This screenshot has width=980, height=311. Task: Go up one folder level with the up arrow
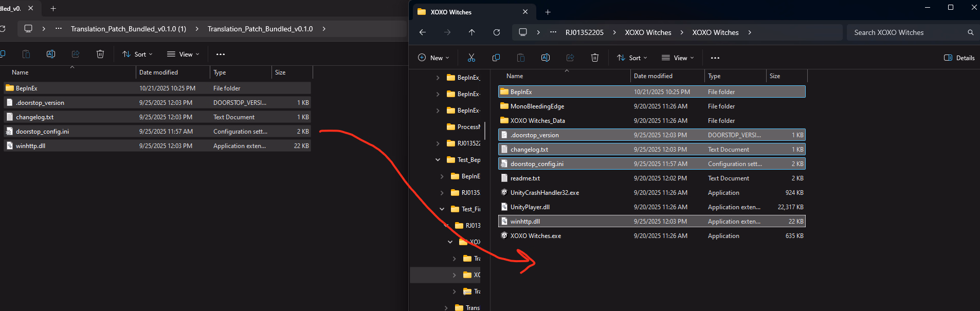coord(471,32)
